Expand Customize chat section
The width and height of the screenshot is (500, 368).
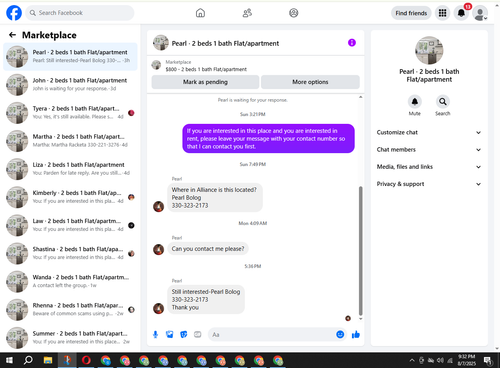coord(429,132)
